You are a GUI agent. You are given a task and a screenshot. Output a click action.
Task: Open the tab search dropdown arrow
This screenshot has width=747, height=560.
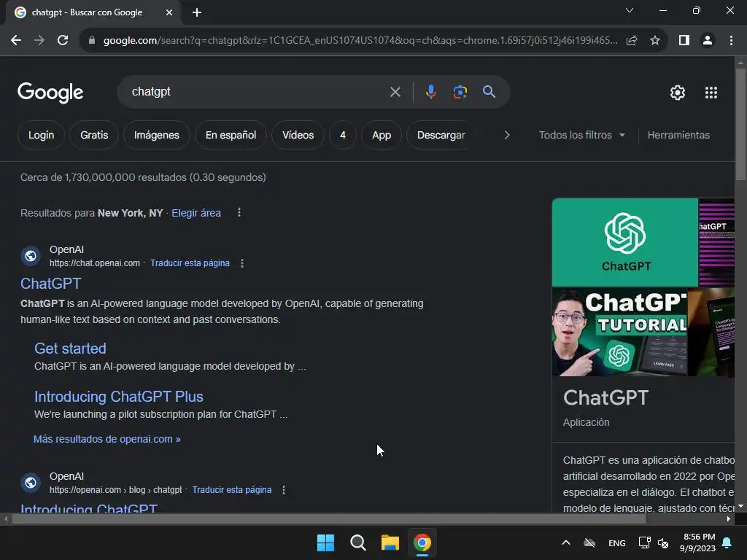[630, 10]
